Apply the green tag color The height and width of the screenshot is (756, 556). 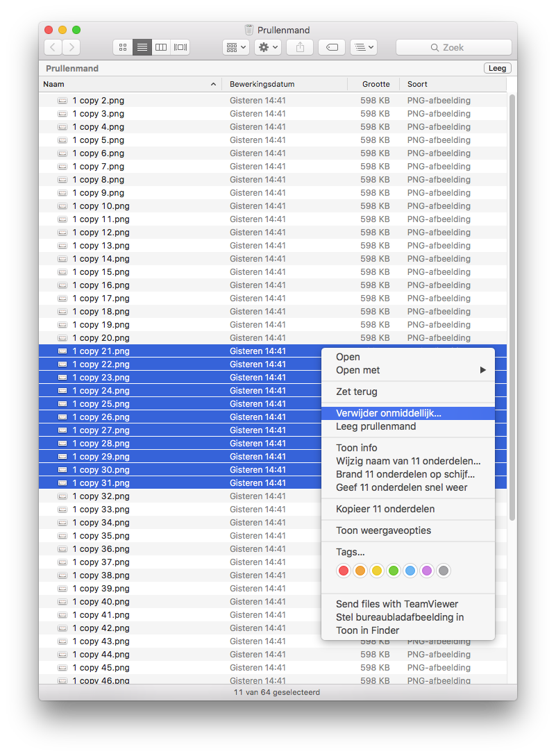click(x=394, y=571)
